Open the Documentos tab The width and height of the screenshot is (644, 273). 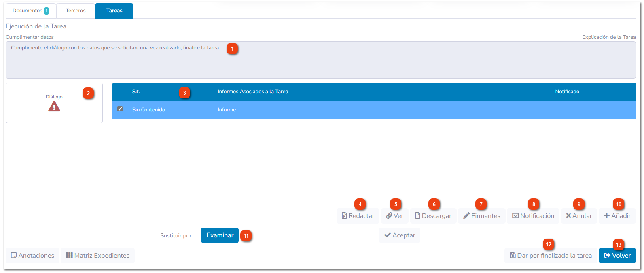point(31,11)
